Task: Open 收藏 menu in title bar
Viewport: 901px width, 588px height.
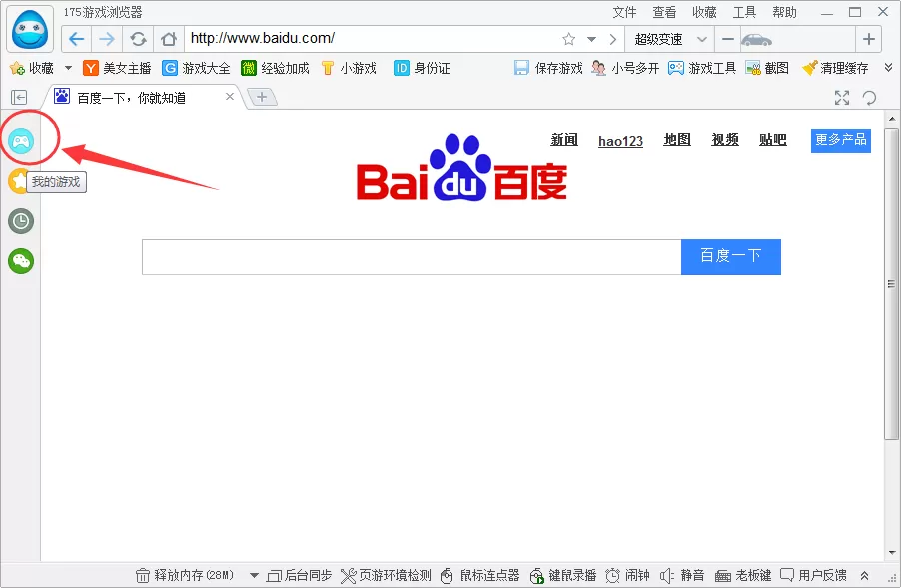Action: click(x=704, y=12)
